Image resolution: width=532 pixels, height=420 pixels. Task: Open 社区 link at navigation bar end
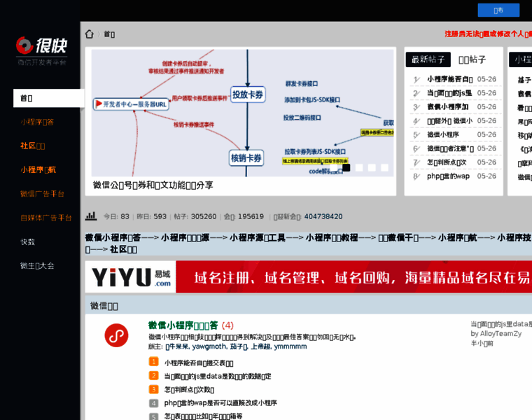pyautogui.click(x=123, y=249)
